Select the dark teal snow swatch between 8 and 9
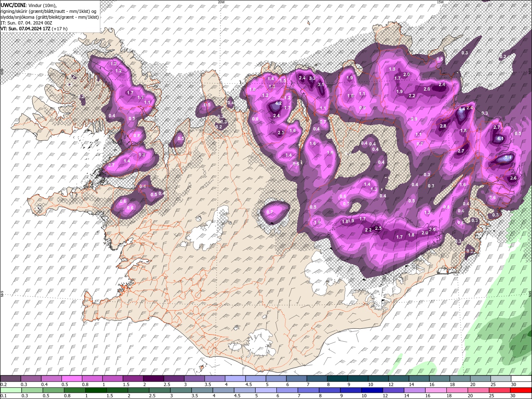This screenshot has height=399, width=532. pos(337,379)
